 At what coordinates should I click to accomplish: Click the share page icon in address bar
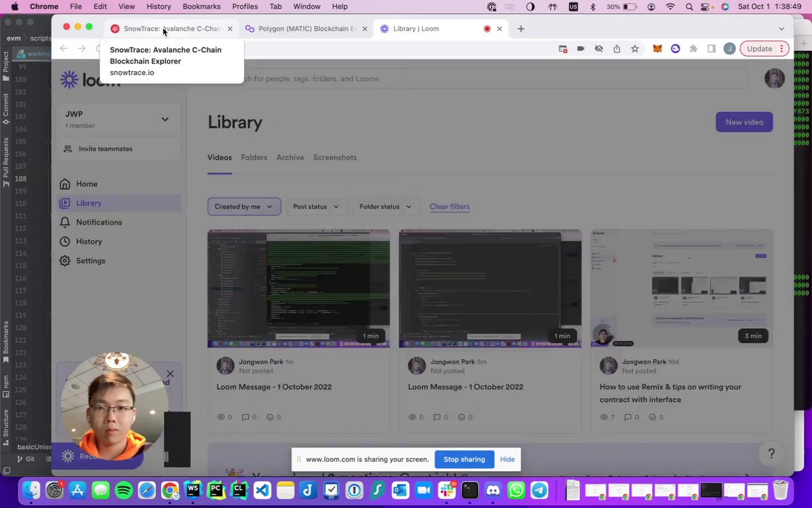point(617,49)
